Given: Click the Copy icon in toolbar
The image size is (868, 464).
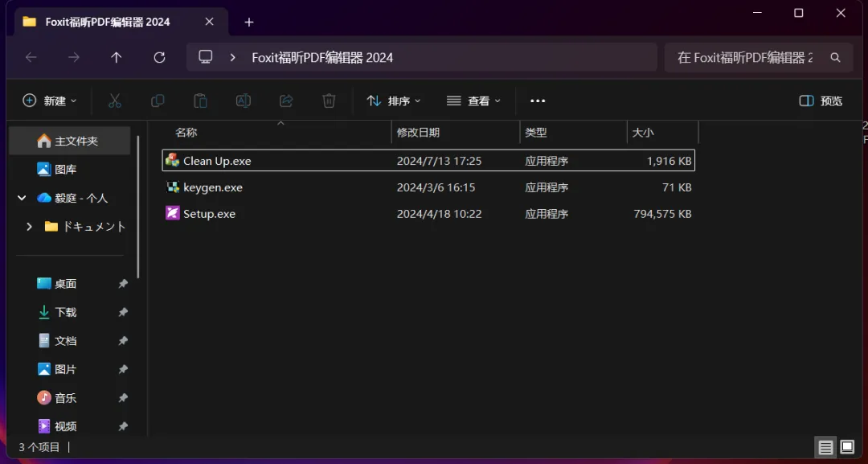Looking at the screenshot, I should click(x=158, y=101).
